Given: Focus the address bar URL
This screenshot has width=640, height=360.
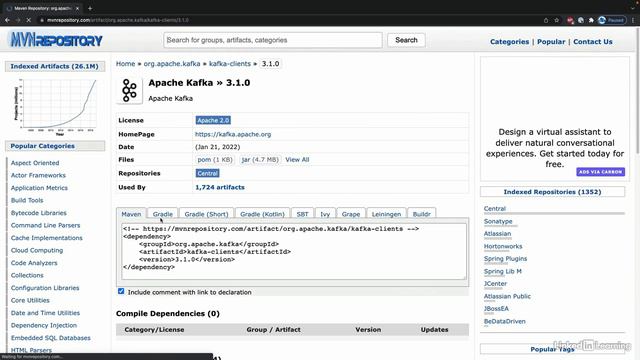Looking at the screenshot, I should [x=118, y=20].
